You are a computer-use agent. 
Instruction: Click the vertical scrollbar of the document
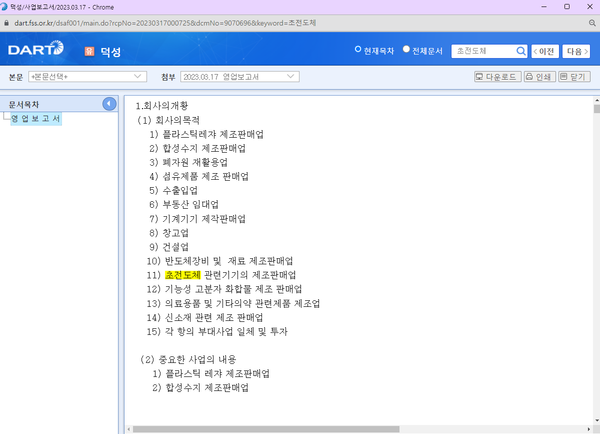coord(594,250)
